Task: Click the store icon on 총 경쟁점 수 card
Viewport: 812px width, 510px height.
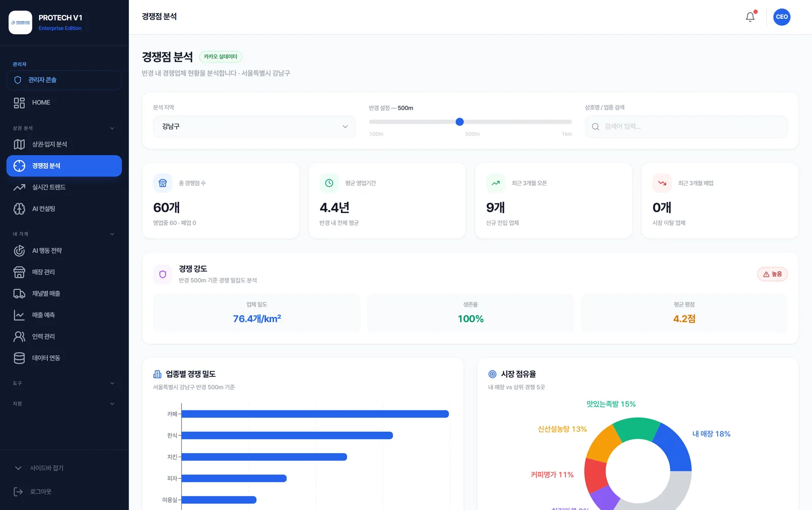Action: 162,183
